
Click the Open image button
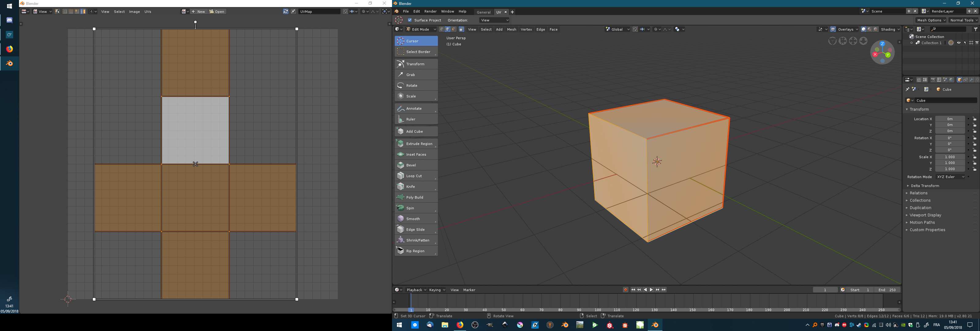click(217, 12)
